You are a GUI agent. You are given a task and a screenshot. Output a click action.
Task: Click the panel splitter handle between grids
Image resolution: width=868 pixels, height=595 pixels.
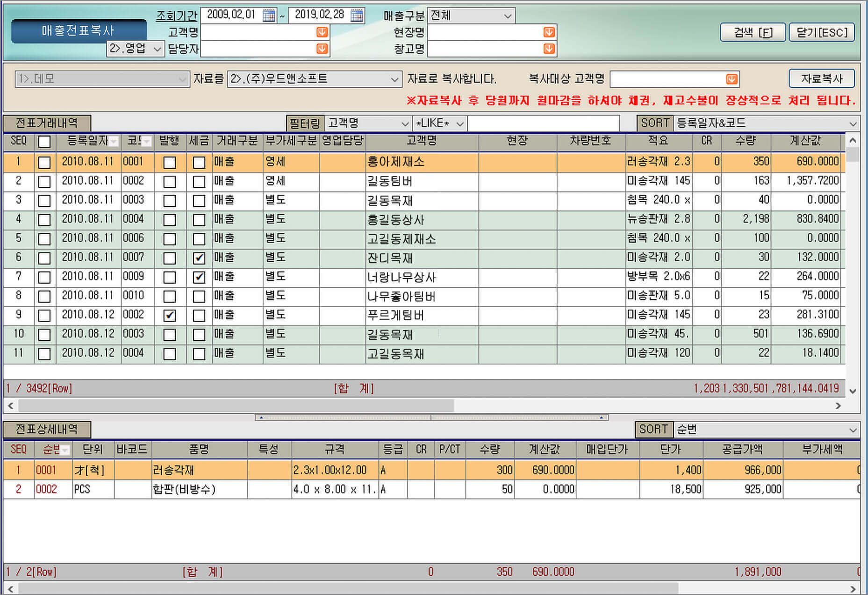[431, 417]
